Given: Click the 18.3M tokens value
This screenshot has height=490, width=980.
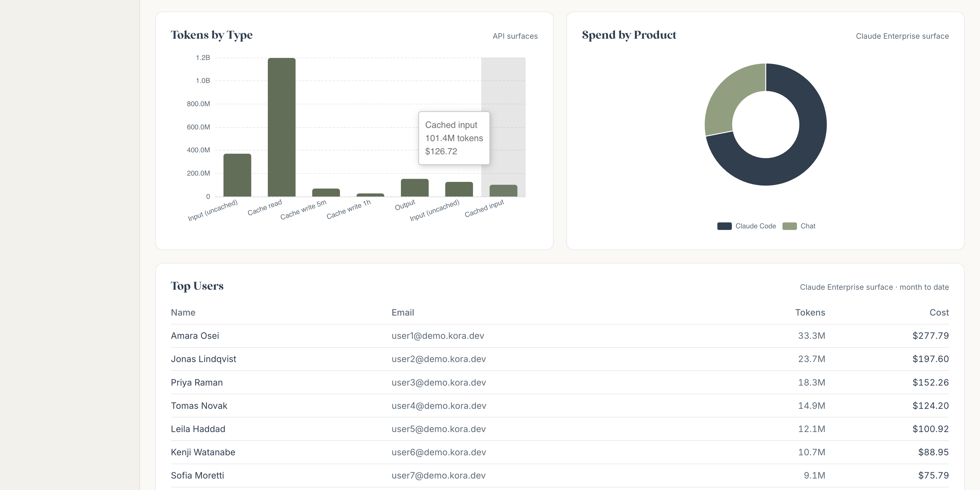Looking at the screenshot, I should click(x=812, y=382).
